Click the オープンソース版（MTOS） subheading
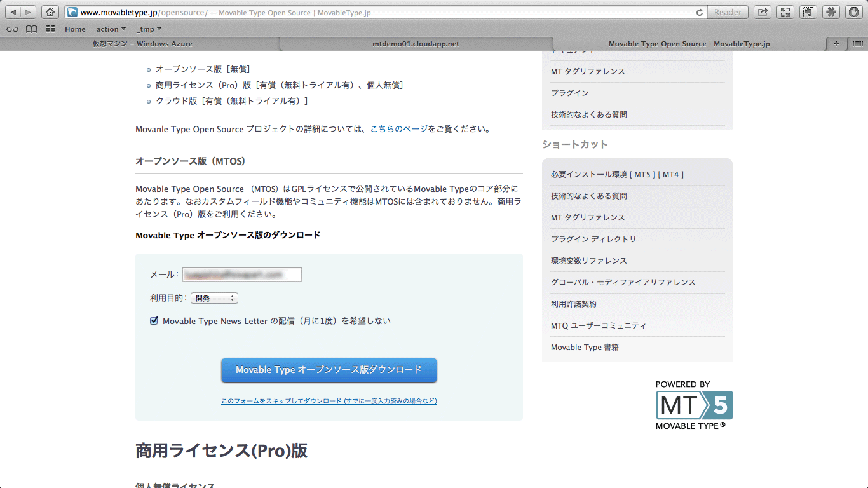Viewport: 868px width, 488px height. [191, 161]
